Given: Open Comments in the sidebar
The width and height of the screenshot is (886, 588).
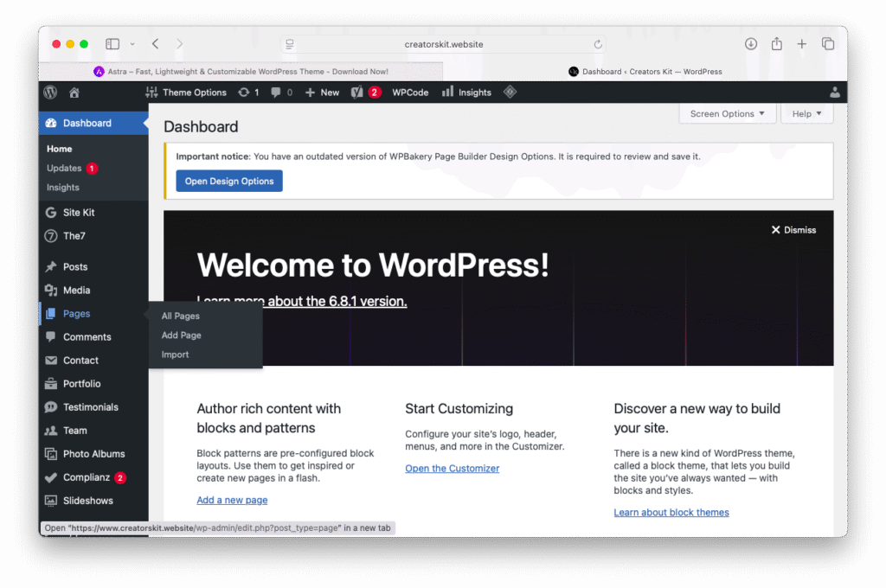Looking at the screenshot, I should (93, 336).
